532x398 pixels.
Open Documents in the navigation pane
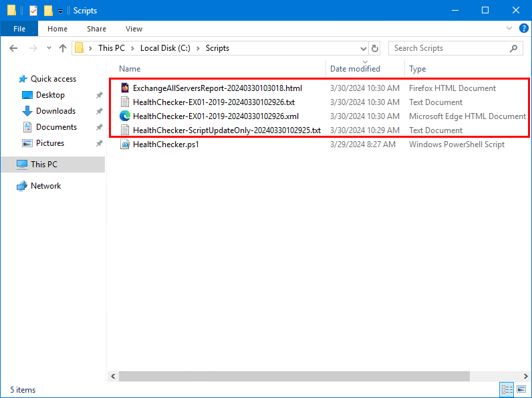click(56, 127)
